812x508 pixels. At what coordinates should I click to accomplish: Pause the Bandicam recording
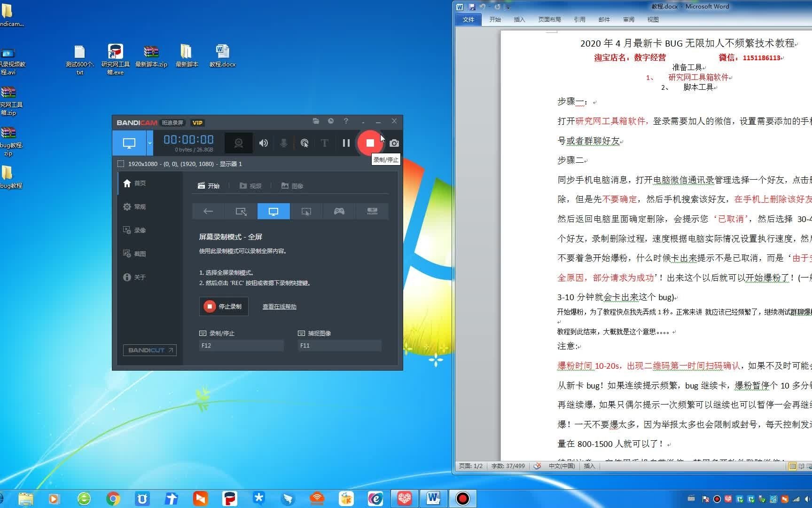coord(346,143)
